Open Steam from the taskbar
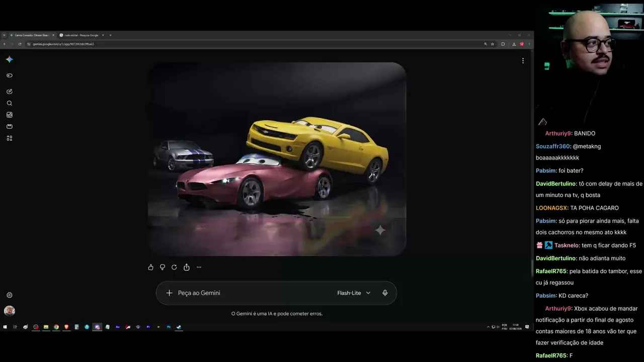Image resolution: width=644 pixels, height=362 pixels. tap(179, 327)
